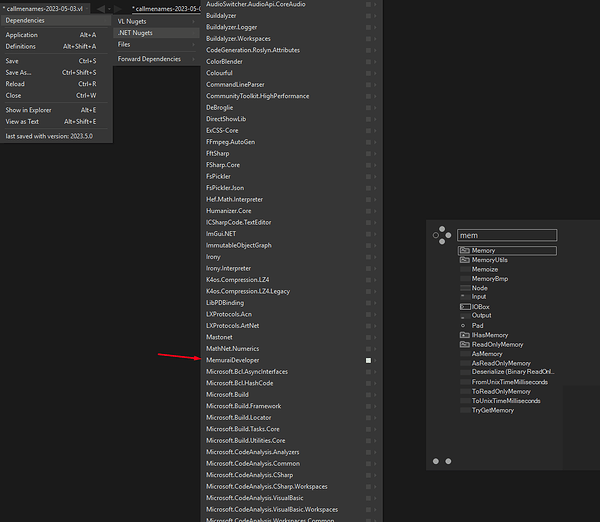Screen dimensions: 600x522
Task: Expand the Microsoft.Build.Locator submenu arrow
Action: point(375,418)
